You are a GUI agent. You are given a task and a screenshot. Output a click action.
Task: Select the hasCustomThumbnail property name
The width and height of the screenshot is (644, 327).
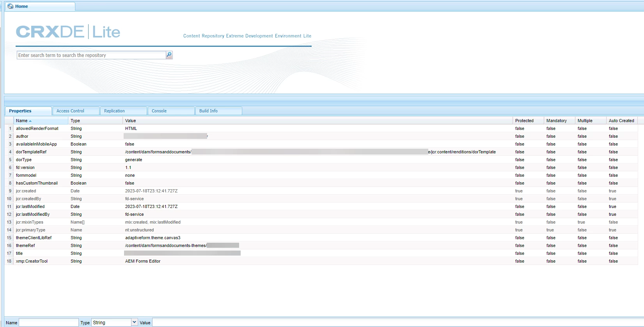[x=37, y=183]
